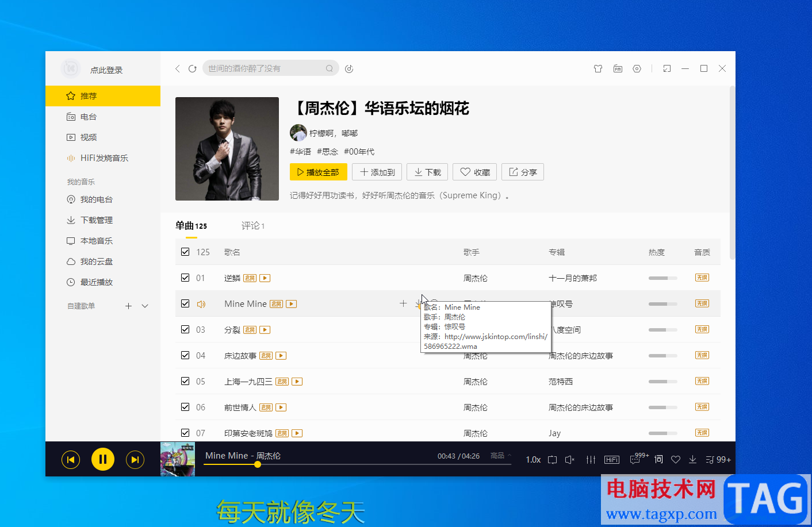Open 推荐 in the sidebar
The width and height of the screenshot is (812, 527).
coord(103,96)
